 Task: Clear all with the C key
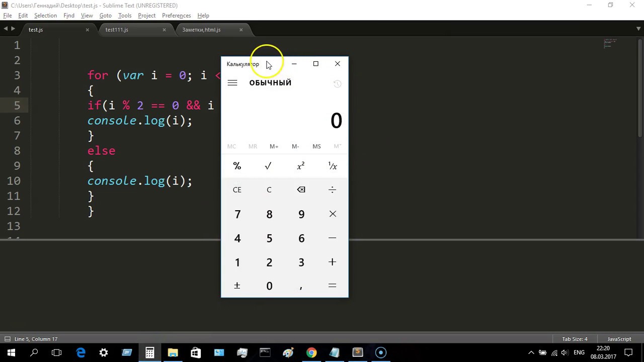(269, 190)
